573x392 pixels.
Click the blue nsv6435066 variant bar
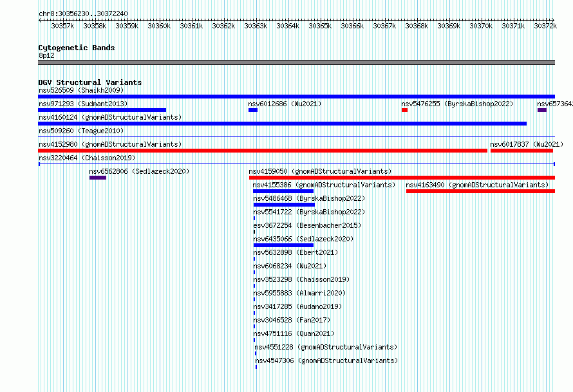(x=283, y=245)
